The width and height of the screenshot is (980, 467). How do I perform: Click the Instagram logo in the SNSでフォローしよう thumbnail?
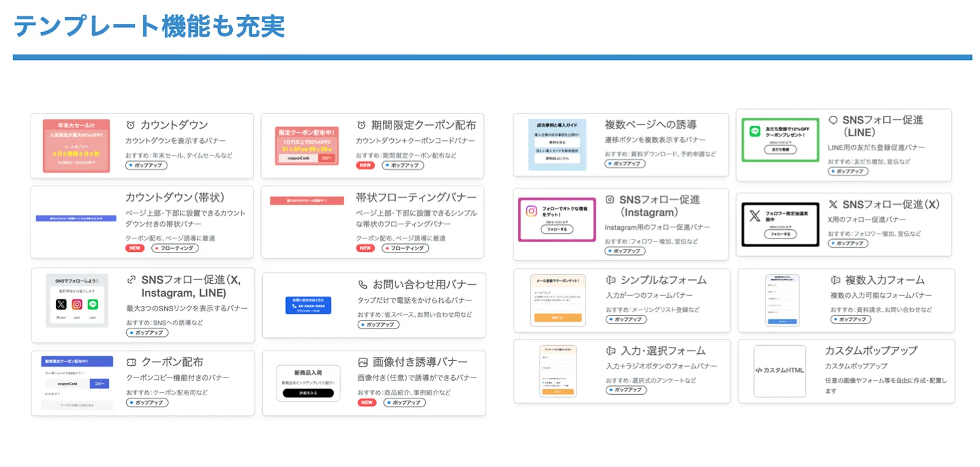coord(77,304)
